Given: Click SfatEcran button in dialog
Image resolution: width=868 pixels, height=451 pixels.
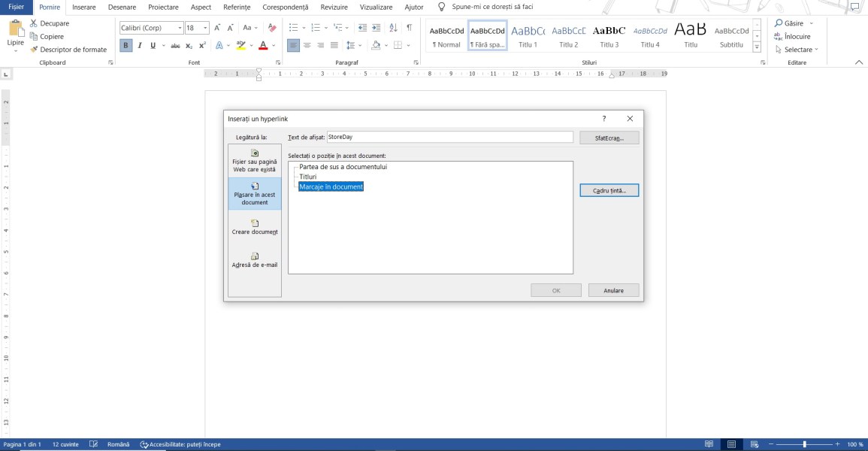Looking at the screenshot, I should (x=609, y=138).
